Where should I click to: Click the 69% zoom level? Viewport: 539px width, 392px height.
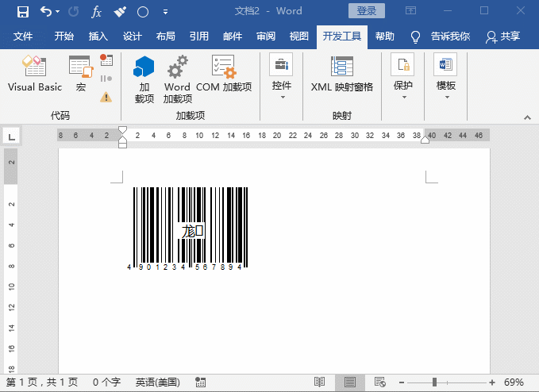(514, 382)
